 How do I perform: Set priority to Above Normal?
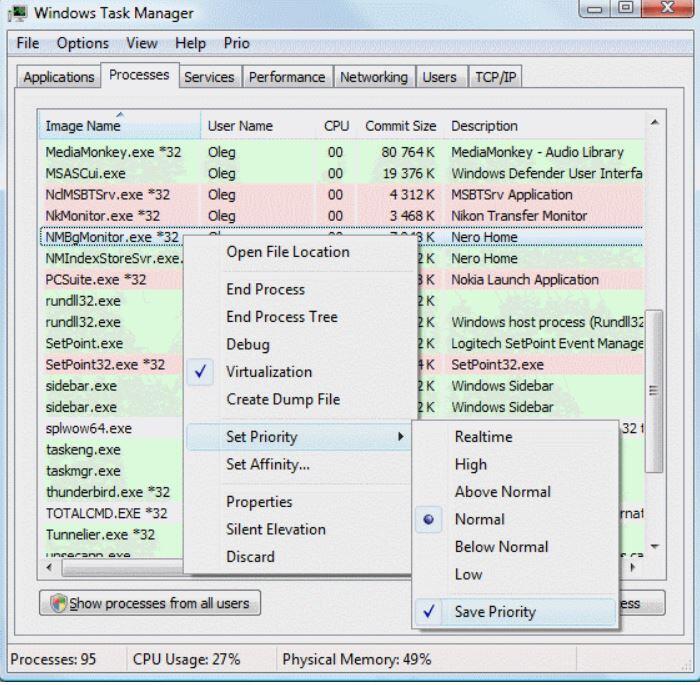point(501,492)
